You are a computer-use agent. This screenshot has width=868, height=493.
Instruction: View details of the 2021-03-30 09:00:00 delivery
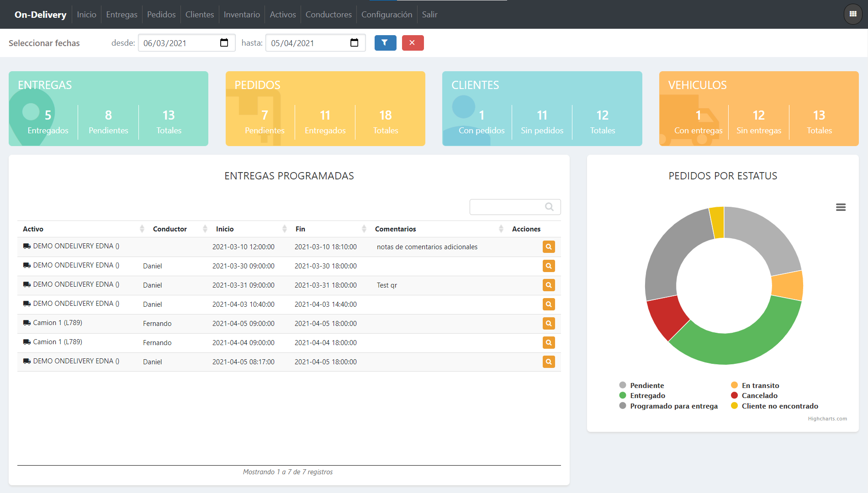549,266
